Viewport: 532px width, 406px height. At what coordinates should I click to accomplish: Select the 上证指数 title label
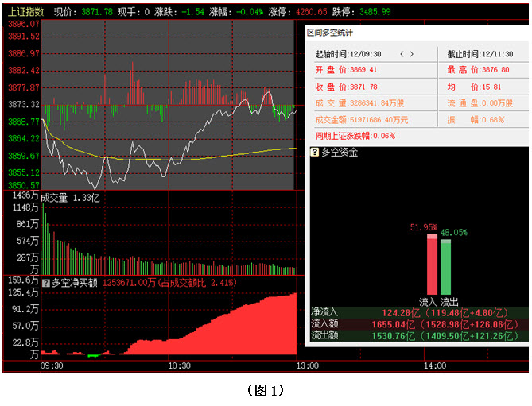[26, 13]
